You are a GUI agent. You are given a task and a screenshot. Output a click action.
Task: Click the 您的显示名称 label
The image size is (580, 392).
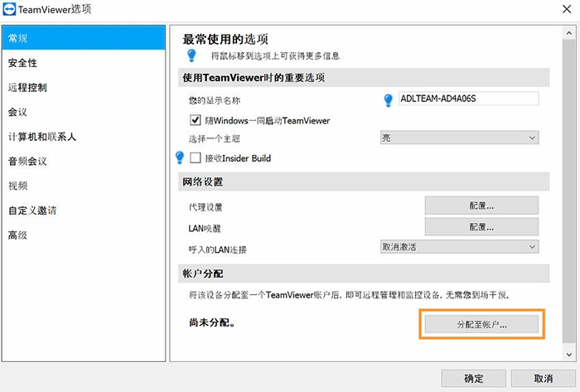coord(215,100)
